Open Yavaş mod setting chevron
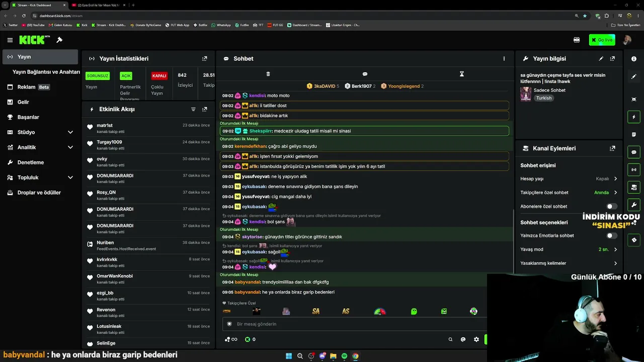Screen dimensions: 644x362 pos(615,249)
